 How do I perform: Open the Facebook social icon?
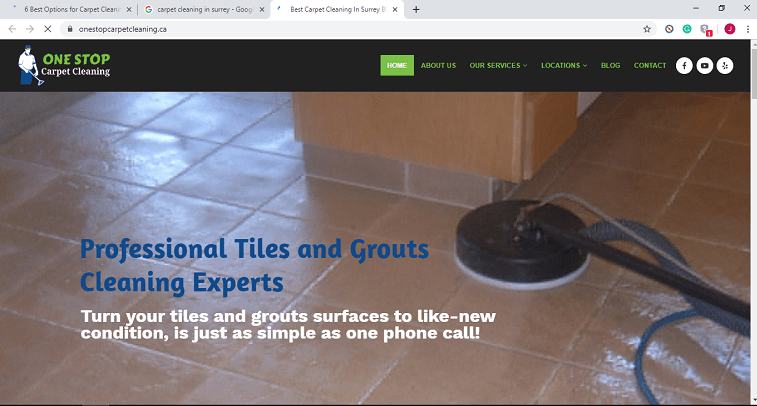684,66
